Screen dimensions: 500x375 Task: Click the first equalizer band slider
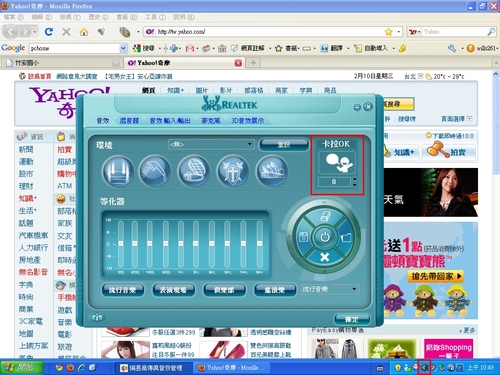[x=121, y=244]
